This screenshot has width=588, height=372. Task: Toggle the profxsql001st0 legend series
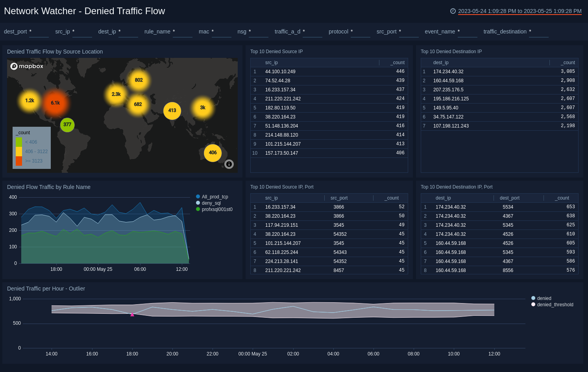coord(214,209)
